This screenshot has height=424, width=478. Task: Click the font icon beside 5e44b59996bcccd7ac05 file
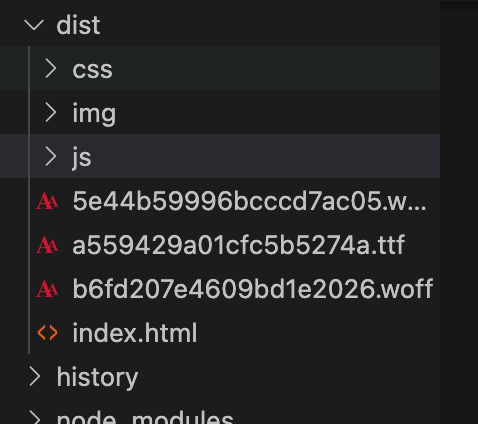coord(47,201)
